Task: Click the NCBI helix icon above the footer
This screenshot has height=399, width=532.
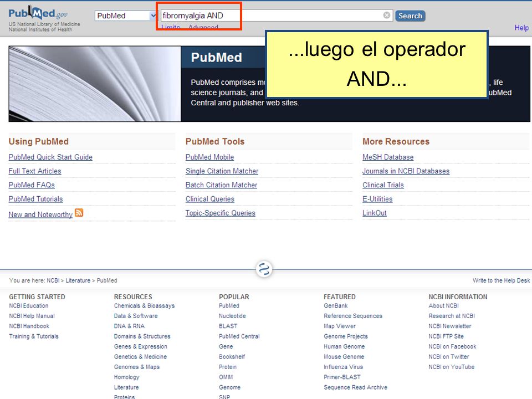Action: (264, 269)
